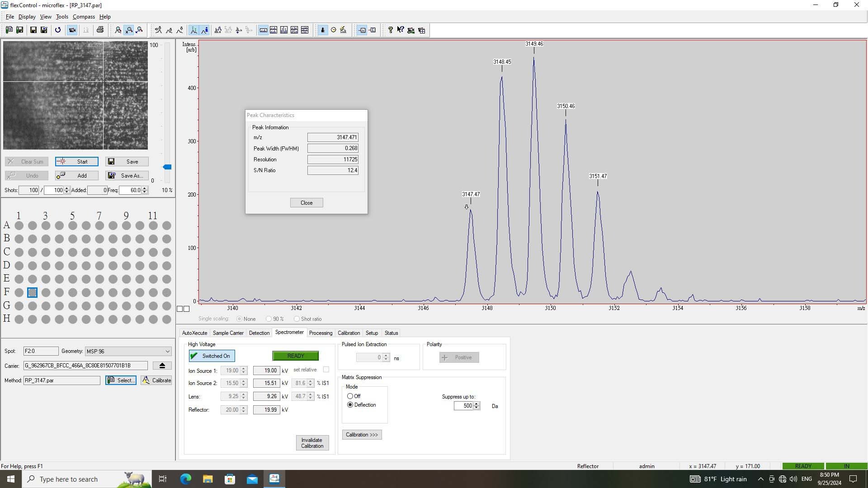The image size is (868, 488).
Task: Enable Deflection matrix suppression mode
Action: [x=350, y=404]
